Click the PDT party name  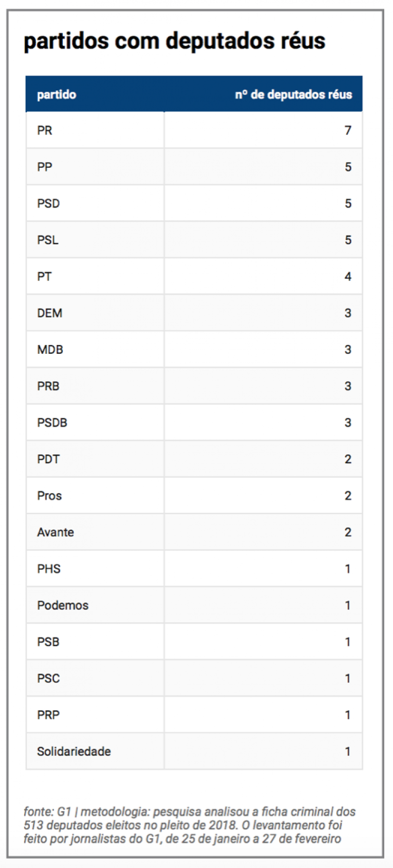click(48, 459)
